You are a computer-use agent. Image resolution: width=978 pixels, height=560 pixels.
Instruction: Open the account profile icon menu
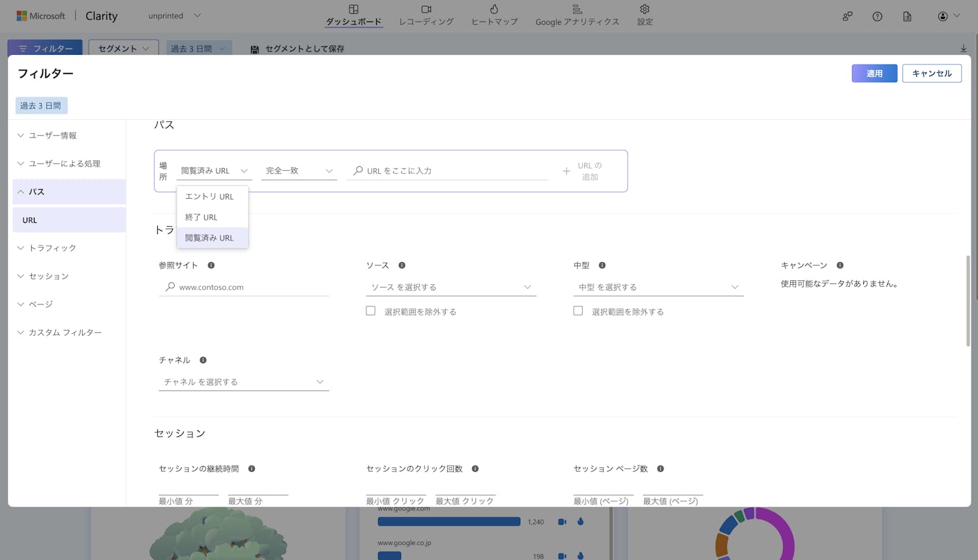pyautogui.click(x=947, y=16)
